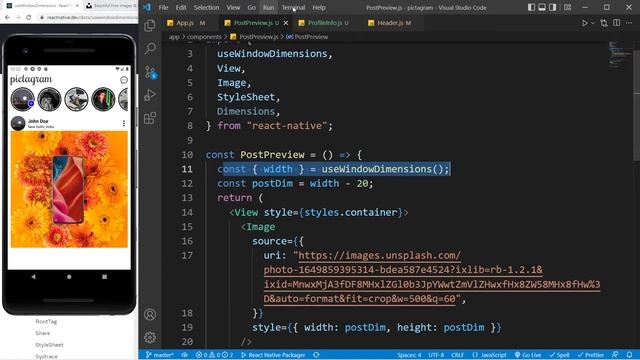Image resolution: width=640 pixels, height=360 pixels.
Task: Open the File menu
Action: (163, 7)
